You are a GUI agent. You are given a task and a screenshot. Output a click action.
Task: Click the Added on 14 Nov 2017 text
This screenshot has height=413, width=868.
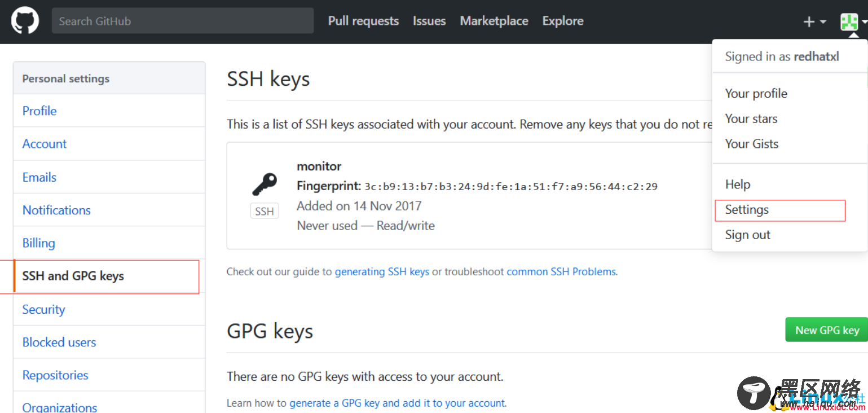coord(359,206)
